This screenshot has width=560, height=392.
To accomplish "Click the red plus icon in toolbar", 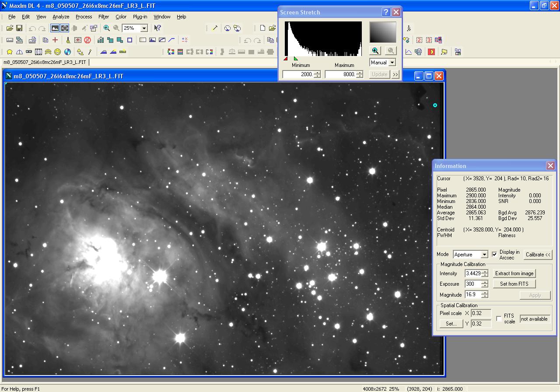I will click(55, 40).
